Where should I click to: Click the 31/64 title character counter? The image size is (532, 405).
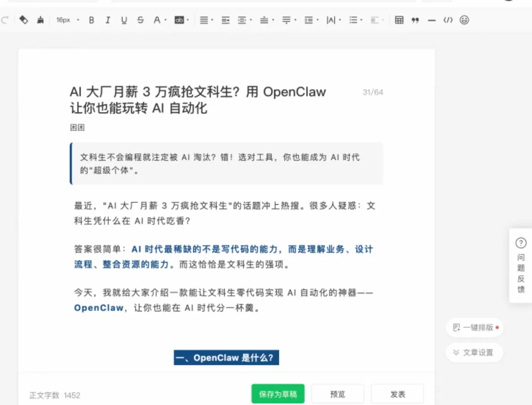(373, 92)
